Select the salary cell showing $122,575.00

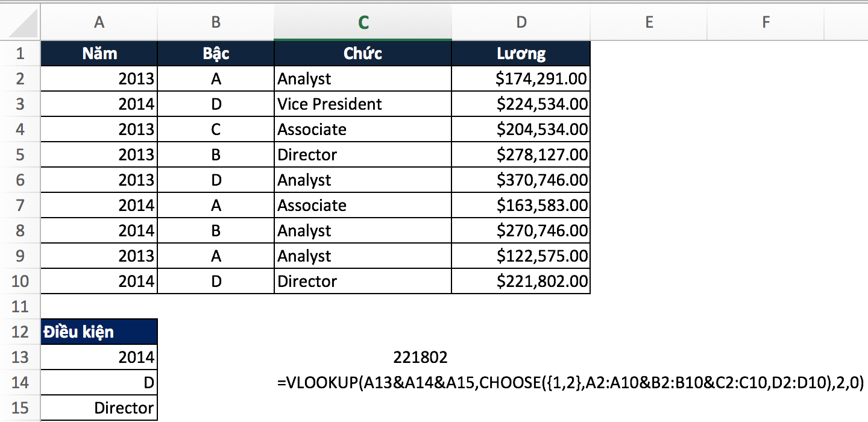click(521, 256)
